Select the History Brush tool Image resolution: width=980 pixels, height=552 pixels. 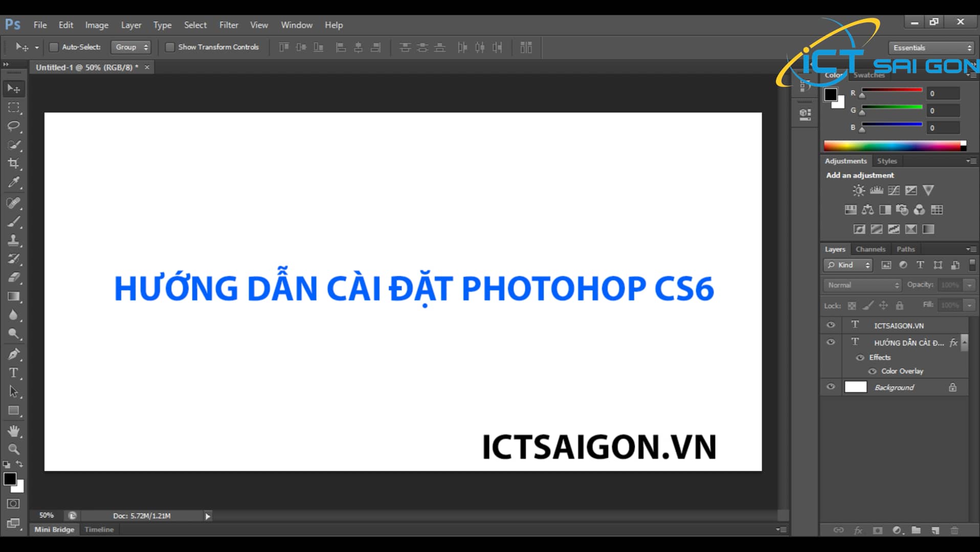[14, 259]
